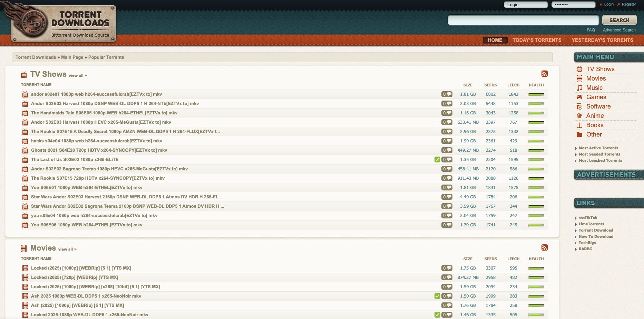The width and height of the screenshot is (644, 319).
Task: Click the green verified badge on Ash 2025 x265-NeoNoir
Action: [437, 296]
